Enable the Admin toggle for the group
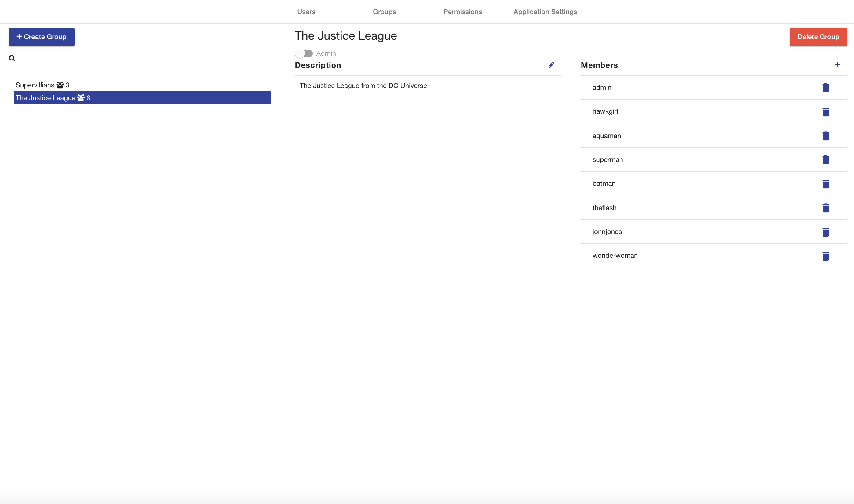The image size is (854, 504). pos(304,53)
